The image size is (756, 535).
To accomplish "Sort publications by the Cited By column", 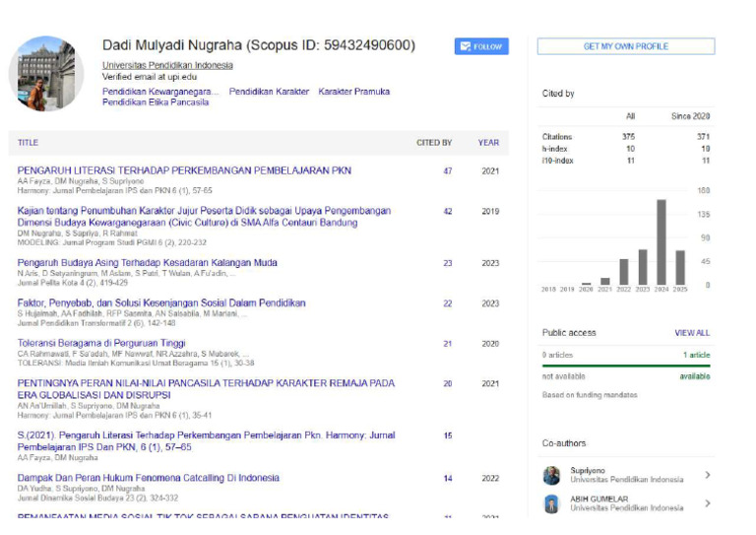I will pos(433,143).
